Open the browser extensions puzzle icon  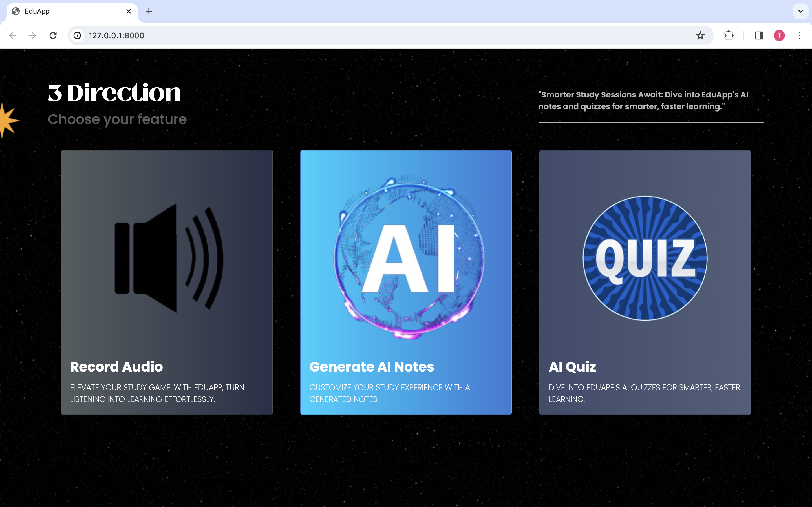coord(729,35)
